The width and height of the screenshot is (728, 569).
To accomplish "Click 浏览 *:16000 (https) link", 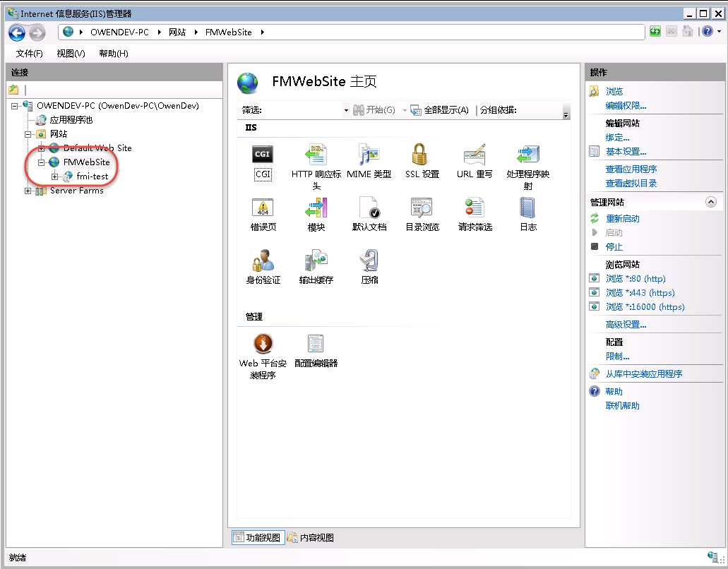I will (x=645, y=307).
